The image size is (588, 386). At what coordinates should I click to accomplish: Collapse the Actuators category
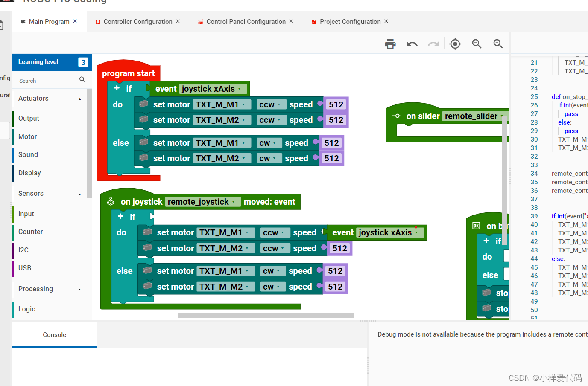click(x=79, y=99)
